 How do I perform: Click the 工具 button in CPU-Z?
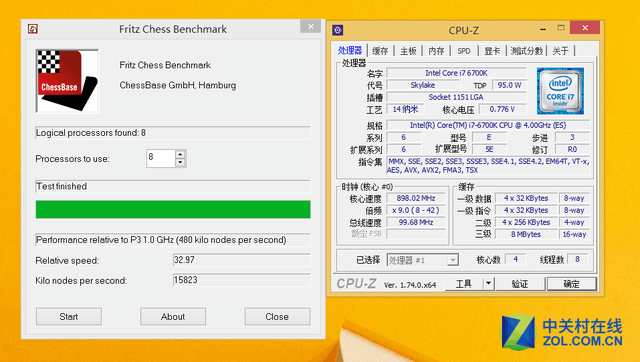[x=464, y=284]
